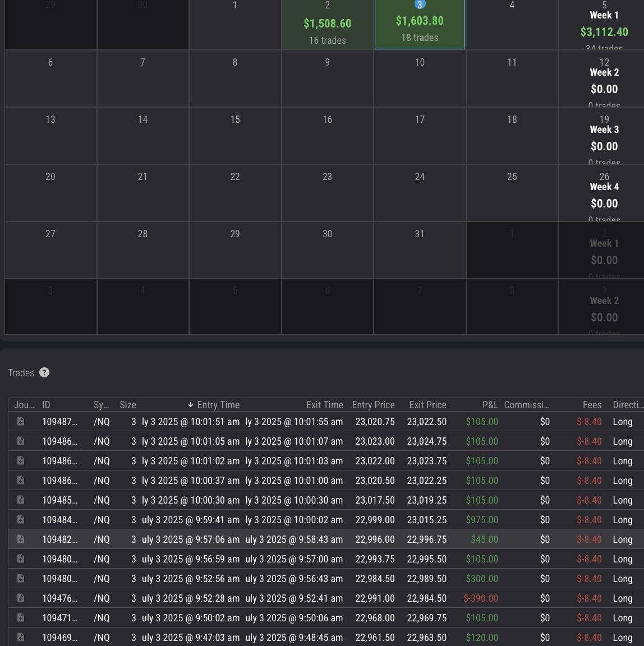The width and height of the screenshot is (644, 646).
Task: Open journal icon for the 10:01:05 am trade
Action: pyautogui.click(x=21, y=441)
